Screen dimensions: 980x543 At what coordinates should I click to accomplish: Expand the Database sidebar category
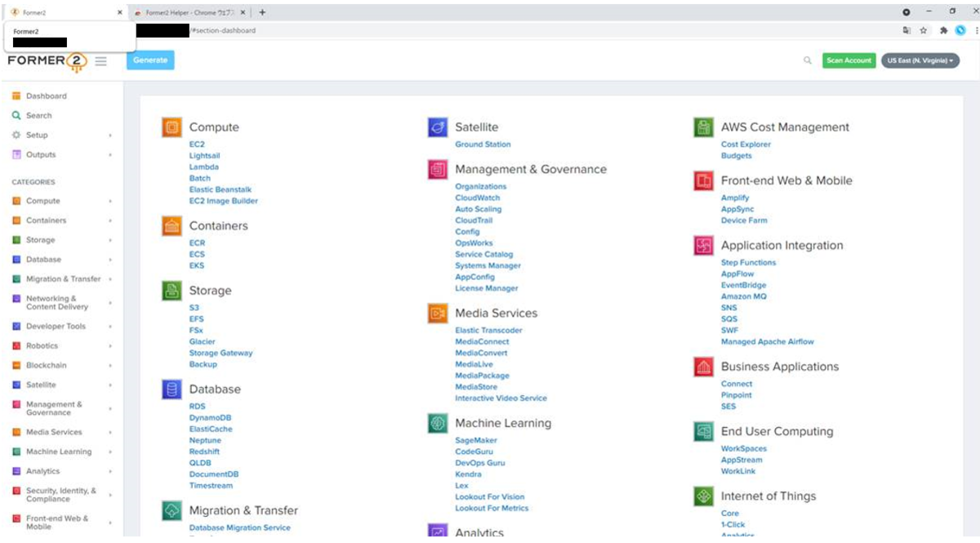(110, 260)
